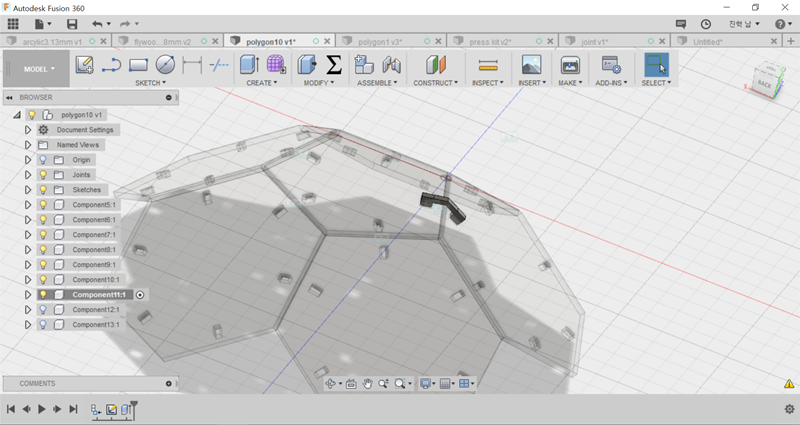Open the data panel grid icon
Viewport: 800px width, 425px height.
13,23
